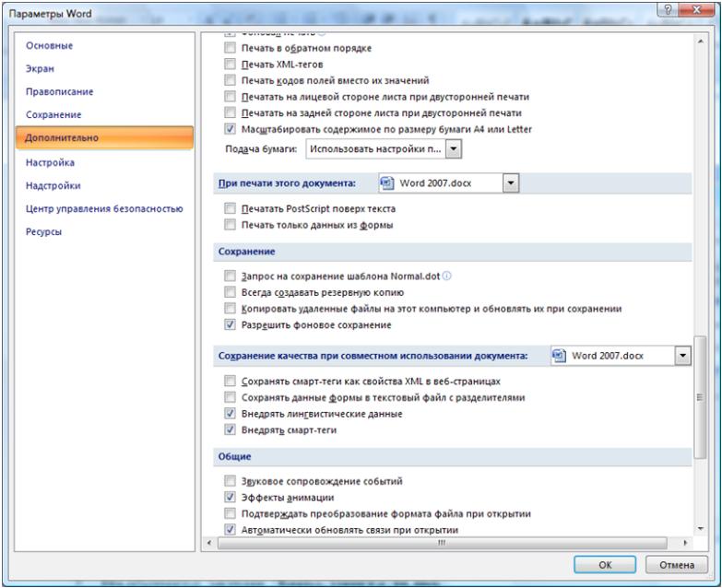Toggle Печатать на задней стороне листа checkbox
The width and height of the screenshot is (722, 588).
pos(230,112)
